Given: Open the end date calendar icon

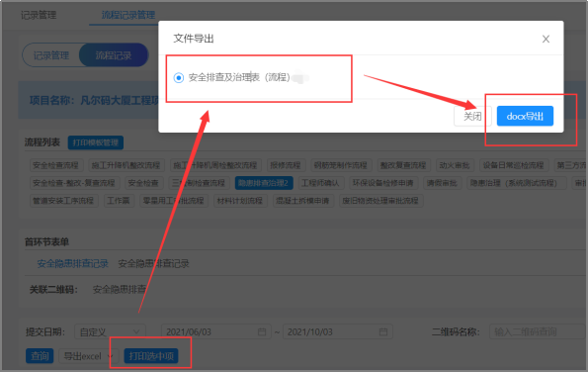Looking at the screenshot, I should pyautogui.click(x=382, y=331).
